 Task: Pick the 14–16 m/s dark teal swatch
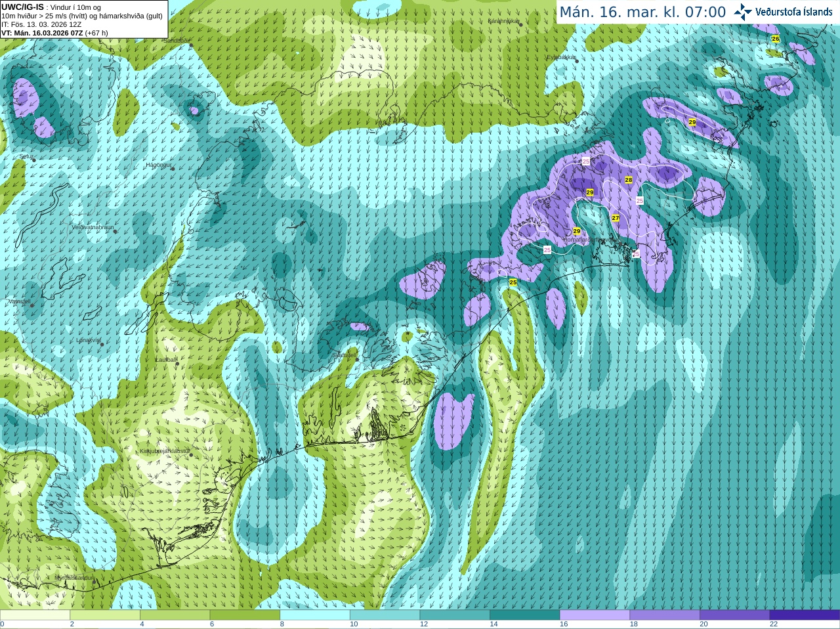(x=525, y=615)
